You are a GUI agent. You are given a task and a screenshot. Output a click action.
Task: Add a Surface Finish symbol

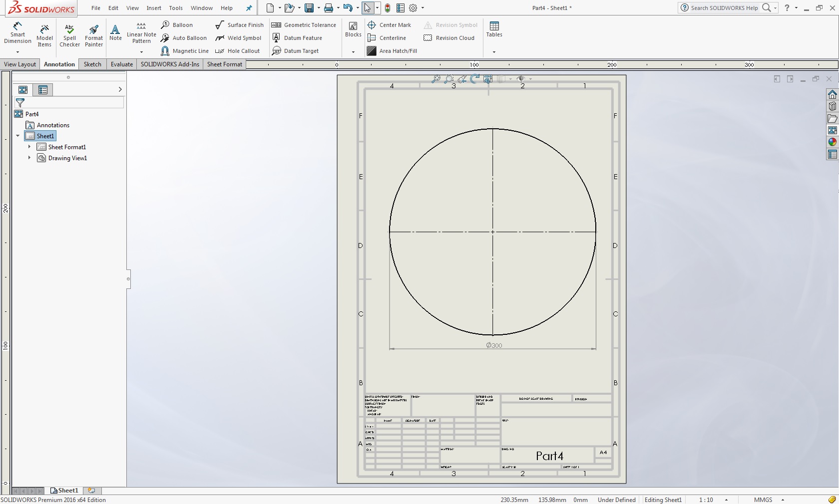239,25
